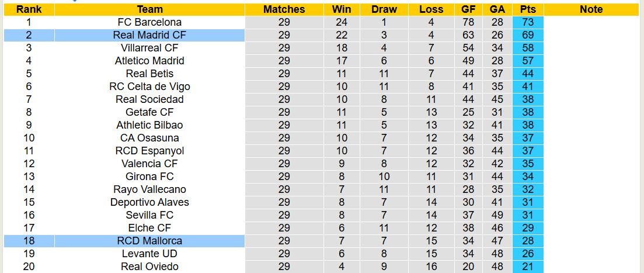
Task: Click the Matches column header
Action: pos(284,9)
